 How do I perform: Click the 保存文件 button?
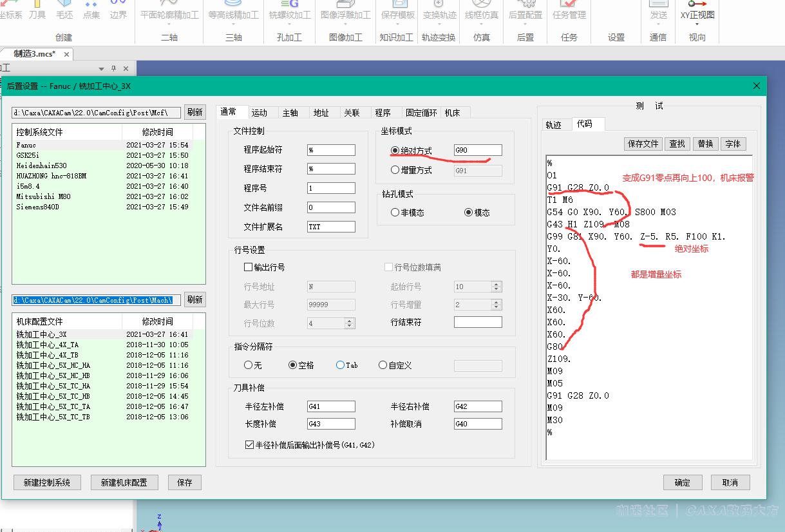pyautogui.click(x=643, y=144)
